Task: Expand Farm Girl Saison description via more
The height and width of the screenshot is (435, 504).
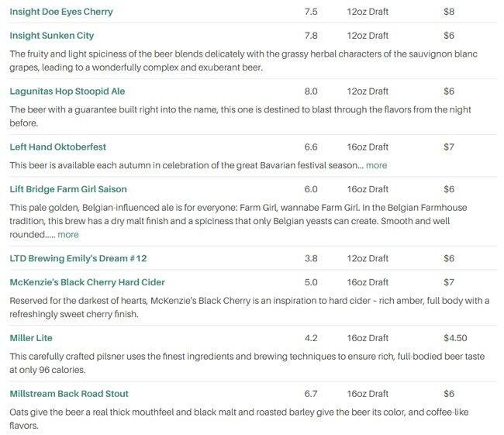Action: point(67,234)
